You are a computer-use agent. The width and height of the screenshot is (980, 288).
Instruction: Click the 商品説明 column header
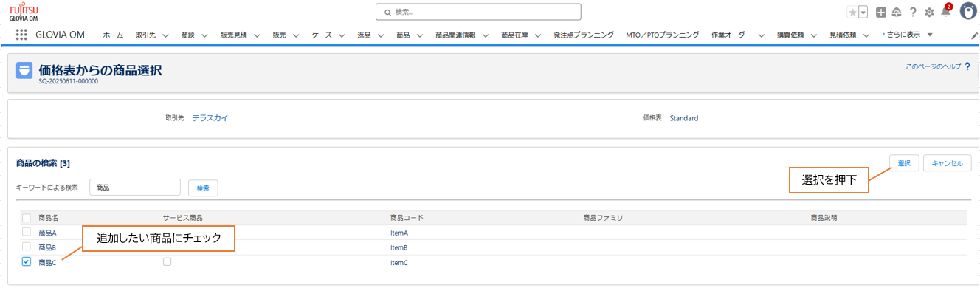point(824,218)
